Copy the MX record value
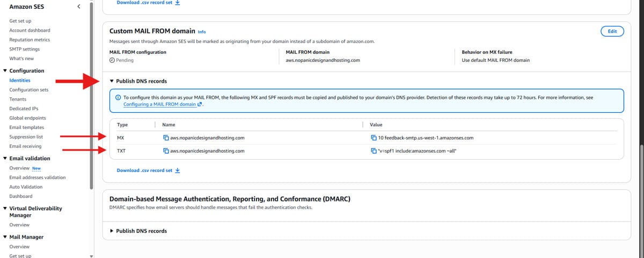The height and width of the screenshot is (258, 644). tap(374, 138)
